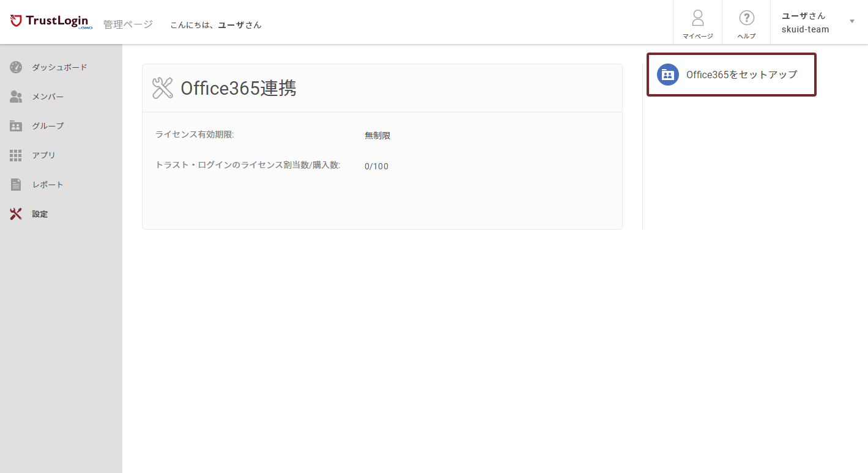This screenshot has height=473, width=868.
Task: Click the Office365をセットアップ button
Action: pos(732,75)
